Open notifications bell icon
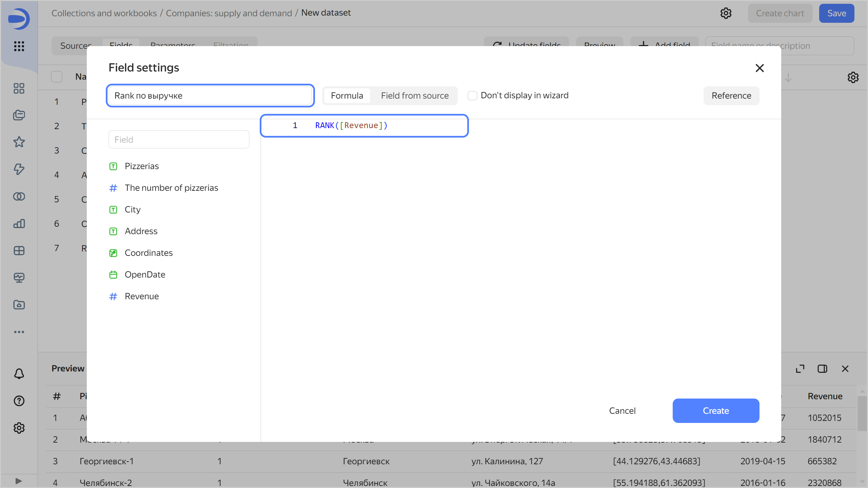Screen dimensions: 868x488 coord(19,374)
